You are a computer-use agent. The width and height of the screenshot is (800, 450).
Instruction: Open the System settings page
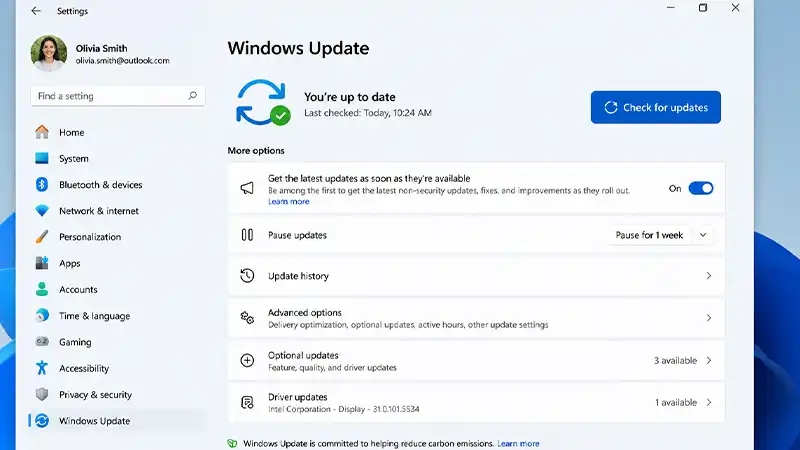click(x=118, y=158)
